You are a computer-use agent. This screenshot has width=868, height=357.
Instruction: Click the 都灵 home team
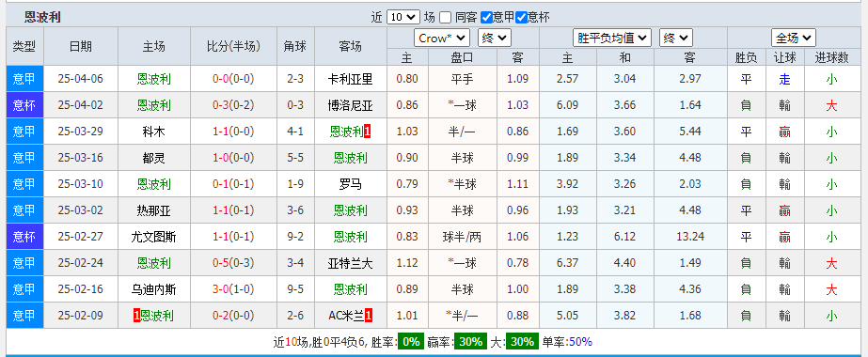pyautogui.click(x=154, y=158)
